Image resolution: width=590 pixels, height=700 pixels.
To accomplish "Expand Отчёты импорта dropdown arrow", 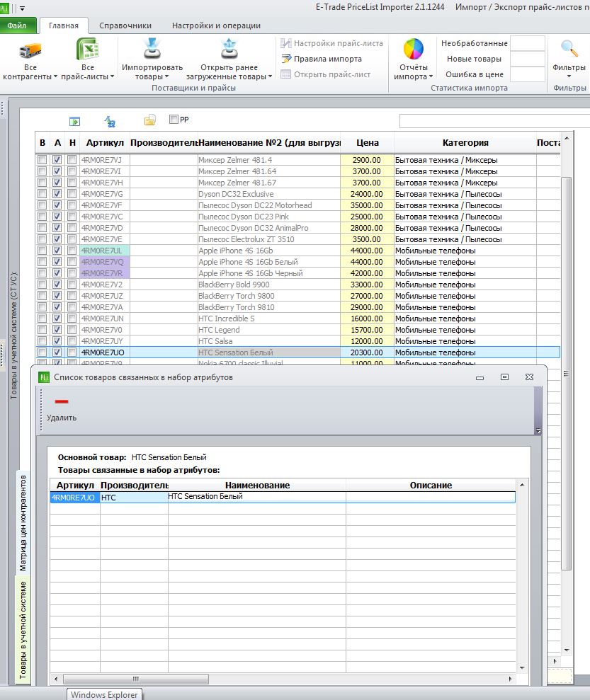I will (x=431, y=76).
